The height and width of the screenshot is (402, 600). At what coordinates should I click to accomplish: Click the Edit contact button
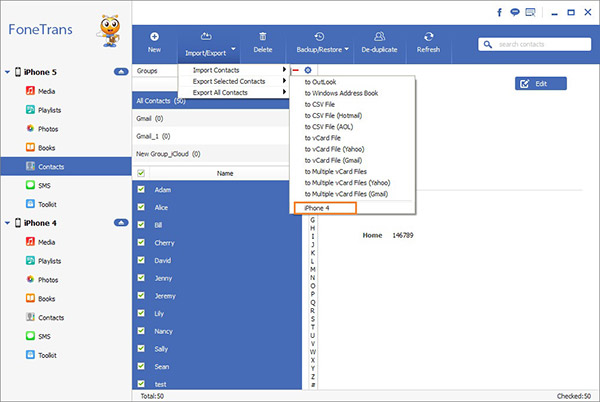click(x=541, y=83)
